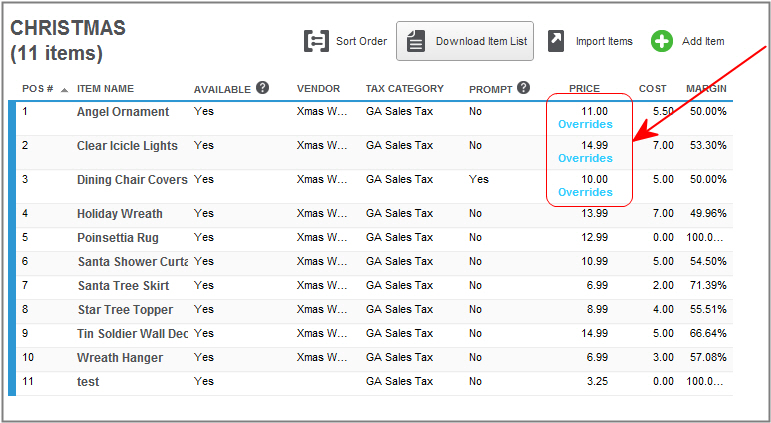Click the 2.00 cost of Santa Tree Skirt

[x=663, y=286]
